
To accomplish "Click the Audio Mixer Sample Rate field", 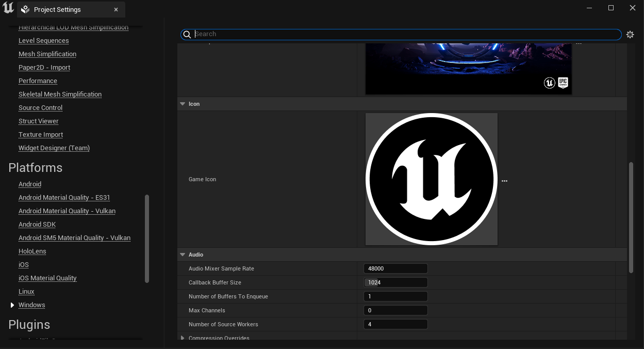I will [395, 268].
